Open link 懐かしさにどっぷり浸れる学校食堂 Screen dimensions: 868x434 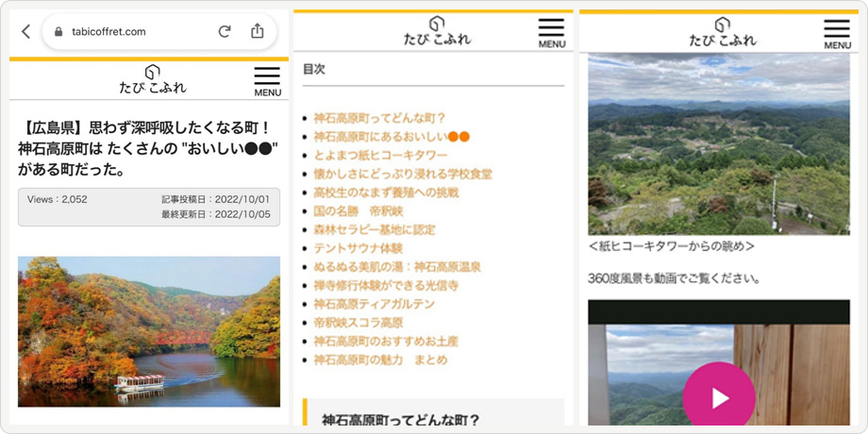tap(403, 175)
